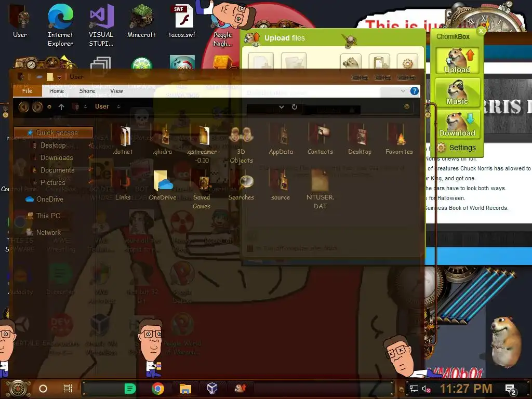
Task: Go back in File Explorer
Action: [23, 107]
